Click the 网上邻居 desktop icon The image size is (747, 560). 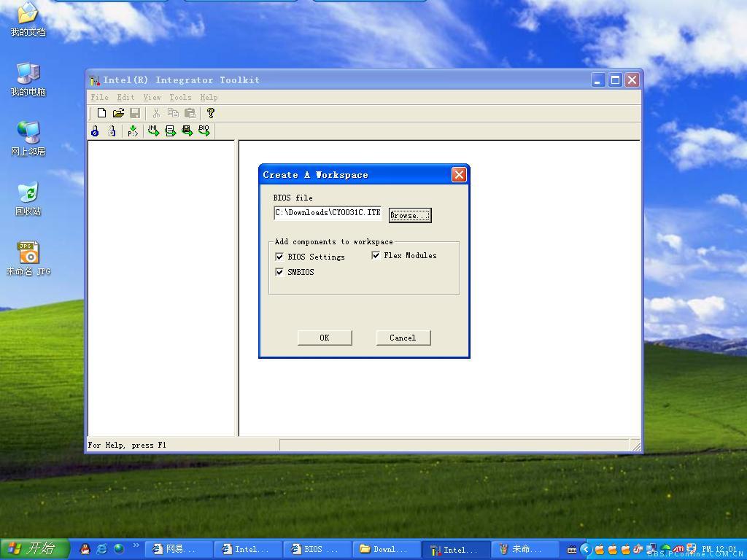click(28, 139)
